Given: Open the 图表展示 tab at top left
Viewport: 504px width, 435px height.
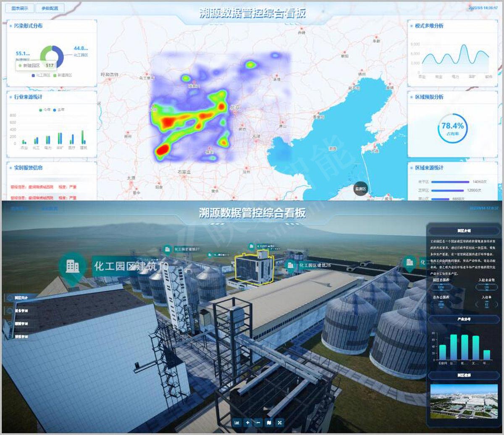Looking at the screenshot, I should [x=20, y=8].
